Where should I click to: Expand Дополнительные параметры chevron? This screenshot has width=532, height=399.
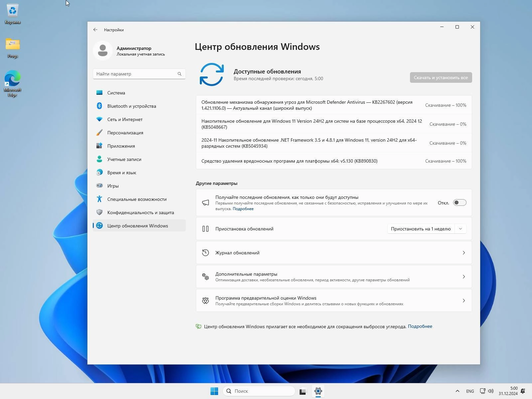[464, 277]
